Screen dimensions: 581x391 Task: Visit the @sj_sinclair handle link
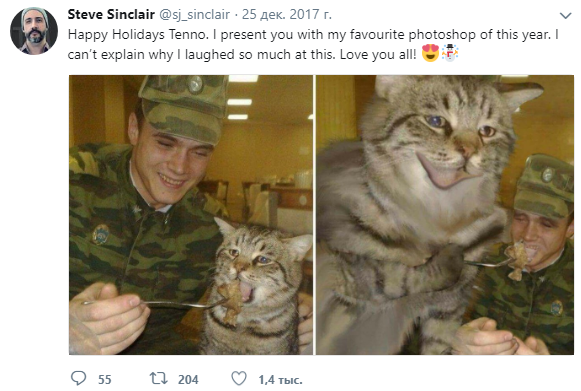[x=195, y=15]
